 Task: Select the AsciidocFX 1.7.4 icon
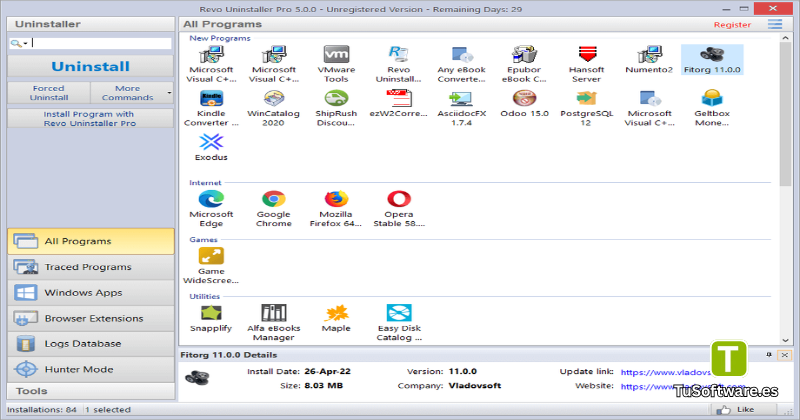coord(461,98)
